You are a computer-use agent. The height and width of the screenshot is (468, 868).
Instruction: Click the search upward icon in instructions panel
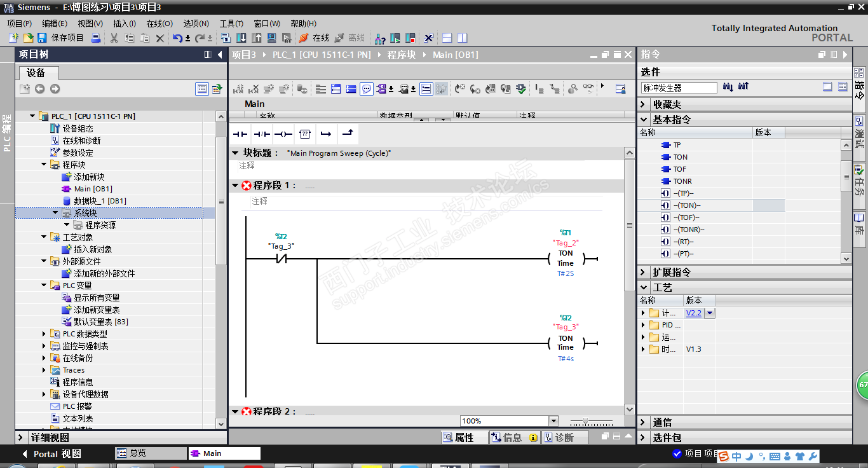743,87
